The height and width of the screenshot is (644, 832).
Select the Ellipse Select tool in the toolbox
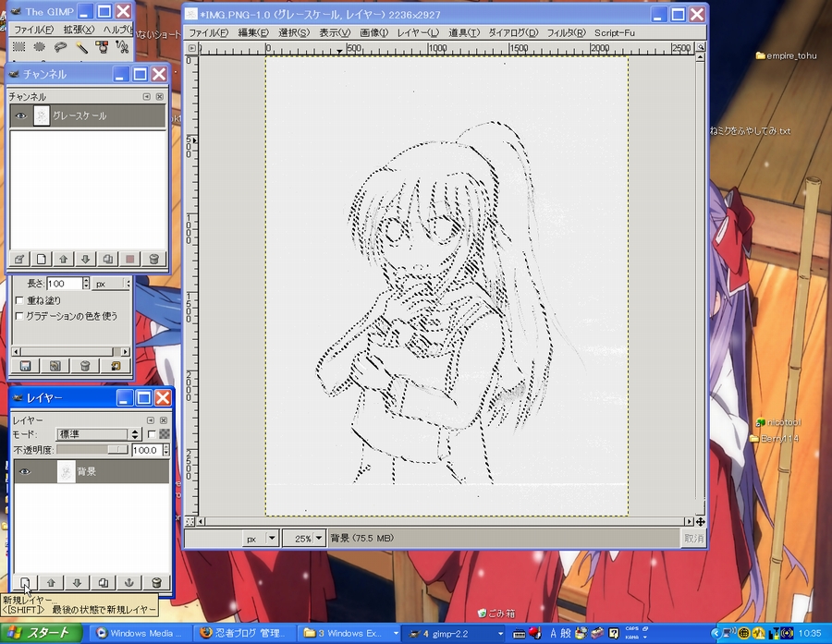(x=39, y=47)
